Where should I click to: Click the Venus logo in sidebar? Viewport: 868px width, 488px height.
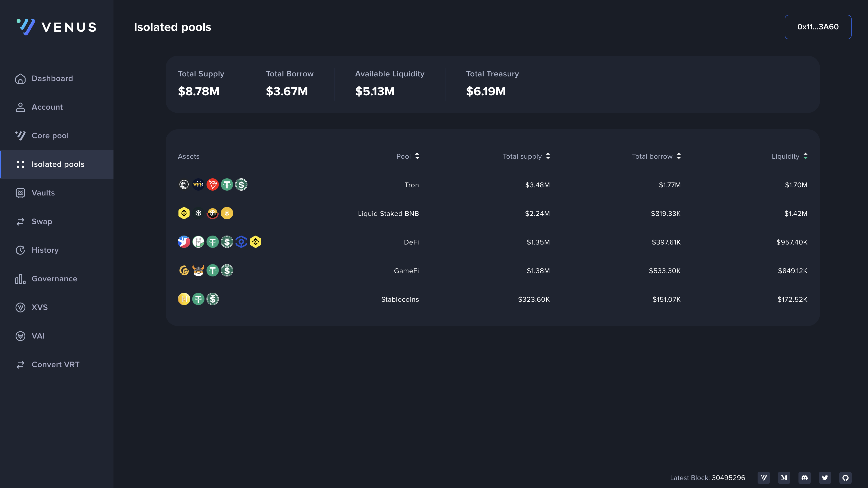coord(56,27)
